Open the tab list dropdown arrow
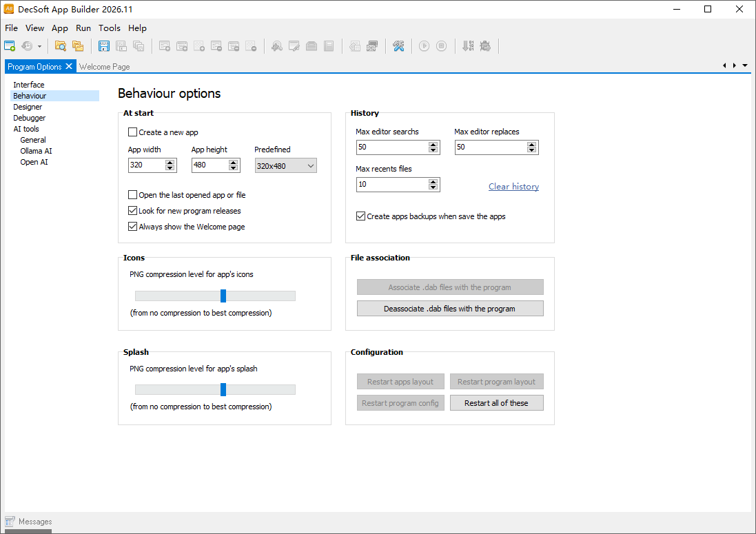This screenshot has height=534, width=756. pos(745,65)
